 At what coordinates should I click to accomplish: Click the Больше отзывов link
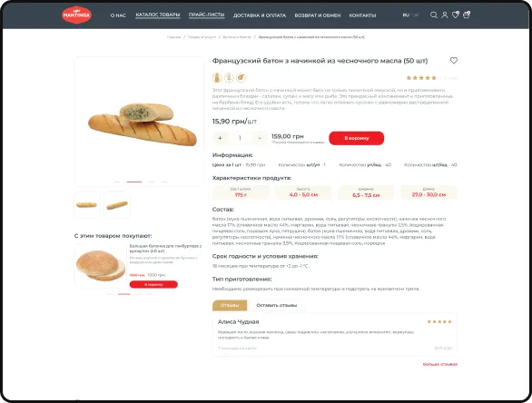tap(440, 364)
